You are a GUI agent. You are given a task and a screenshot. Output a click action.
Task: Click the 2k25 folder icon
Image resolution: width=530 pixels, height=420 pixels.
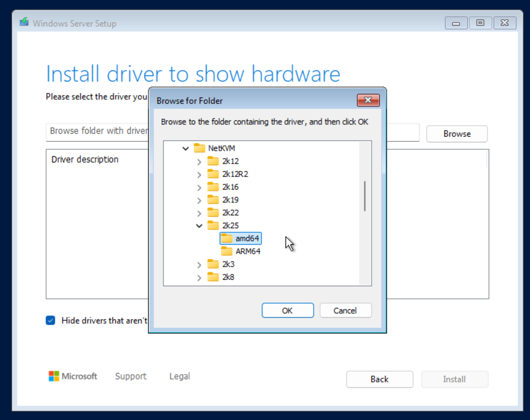pyautogui.click(x=213, y=225)
